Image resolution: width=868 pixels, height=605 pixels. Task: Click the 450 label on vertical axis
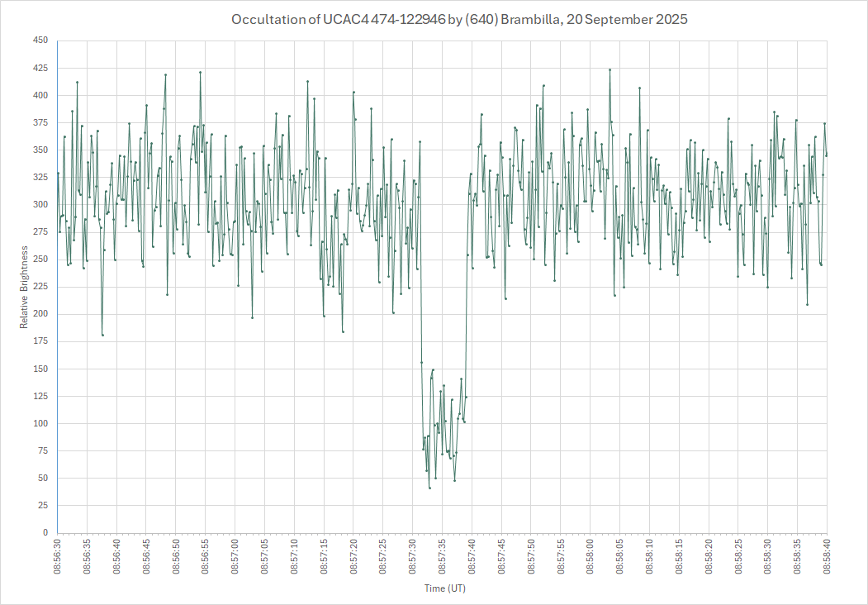[x=40, y=40]
